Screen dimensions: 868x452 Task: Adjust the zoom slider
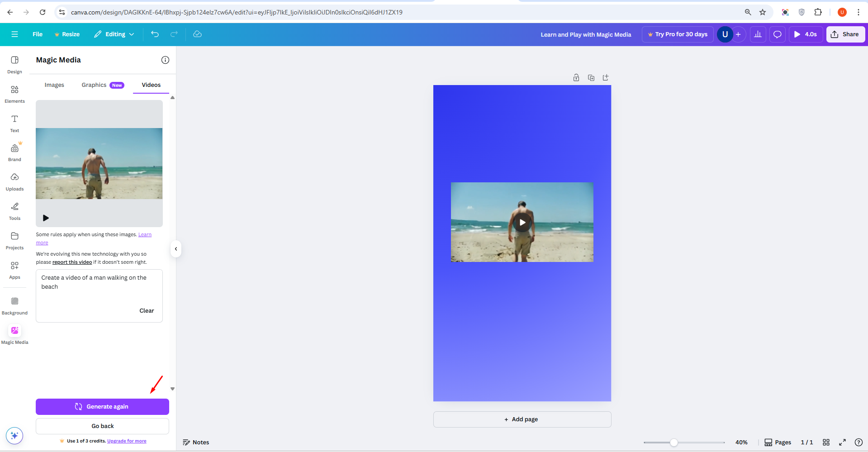tap(674, 442)
